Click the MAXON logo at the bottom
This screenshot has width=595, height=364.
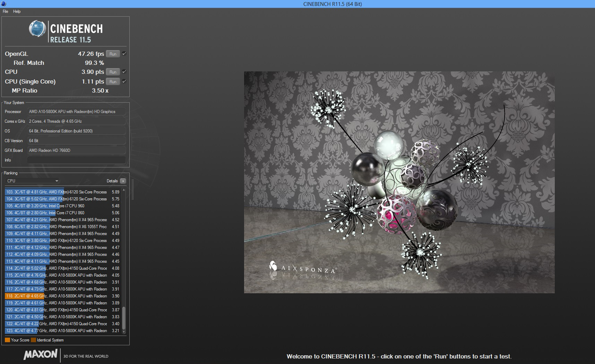[x=41, y=354]
